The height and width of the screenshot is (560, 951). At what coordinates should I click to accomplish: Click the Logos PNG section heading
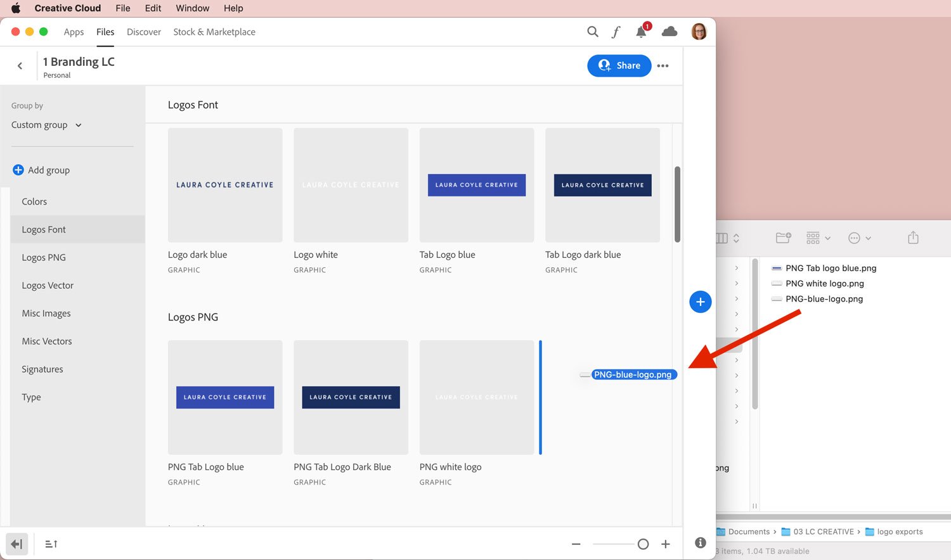point(193,317)
